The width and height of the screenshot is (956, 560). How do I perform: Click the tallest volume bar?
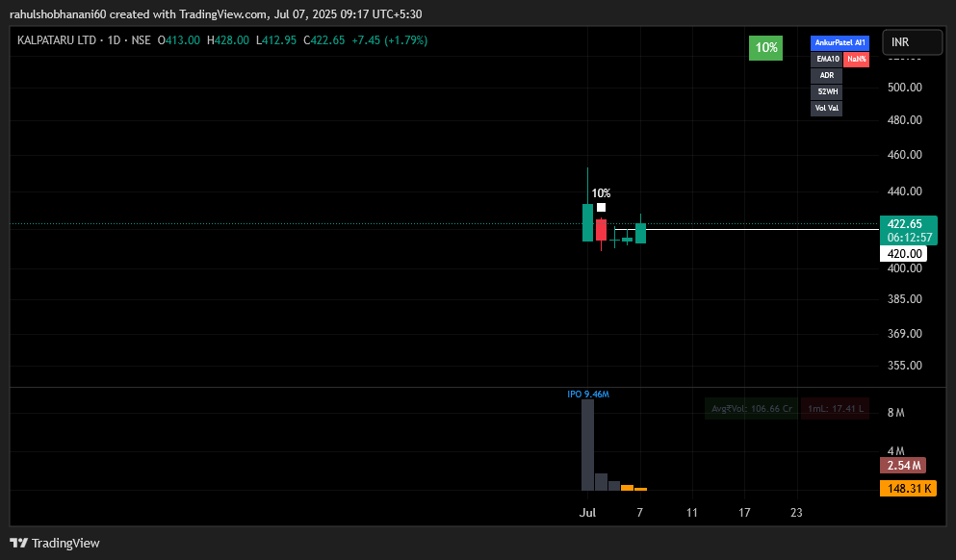[587, 445]
